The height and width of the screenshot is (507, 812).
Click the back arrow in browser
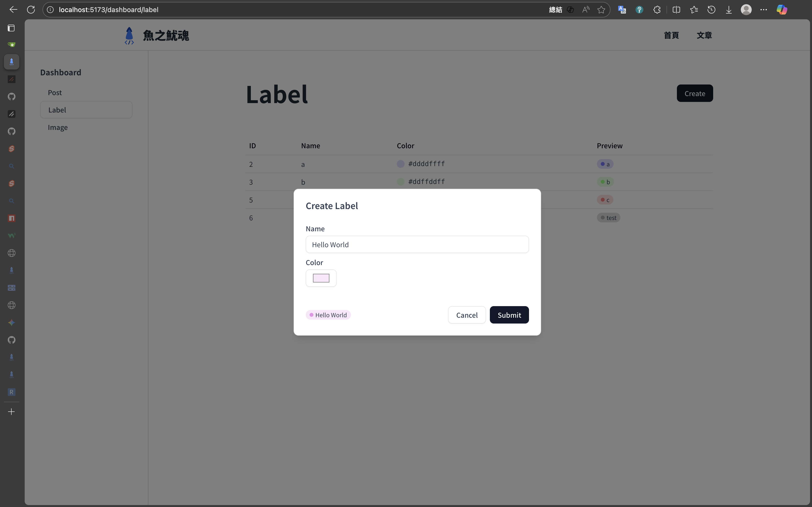tap(14, 10)
